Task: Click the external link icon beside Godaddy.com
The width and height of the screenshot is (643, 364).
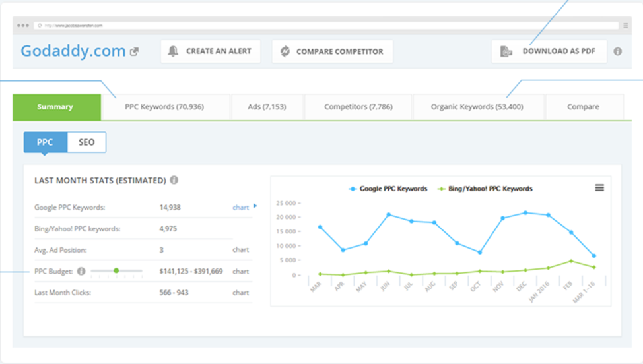Action: [x=135, y=51]
